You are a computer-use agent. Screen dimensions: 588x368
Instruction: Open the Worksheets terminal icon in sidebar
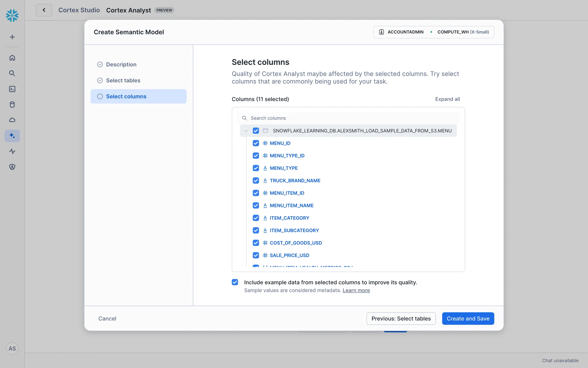click(x=12, y=89)
